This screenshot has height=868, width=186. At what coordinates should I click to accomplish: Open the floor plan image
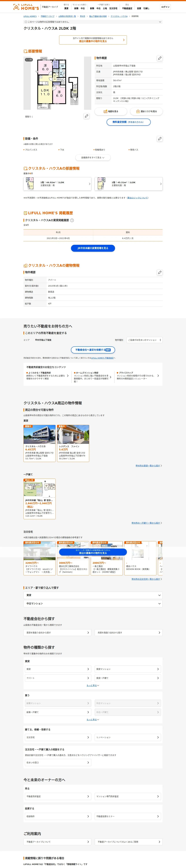57,83
